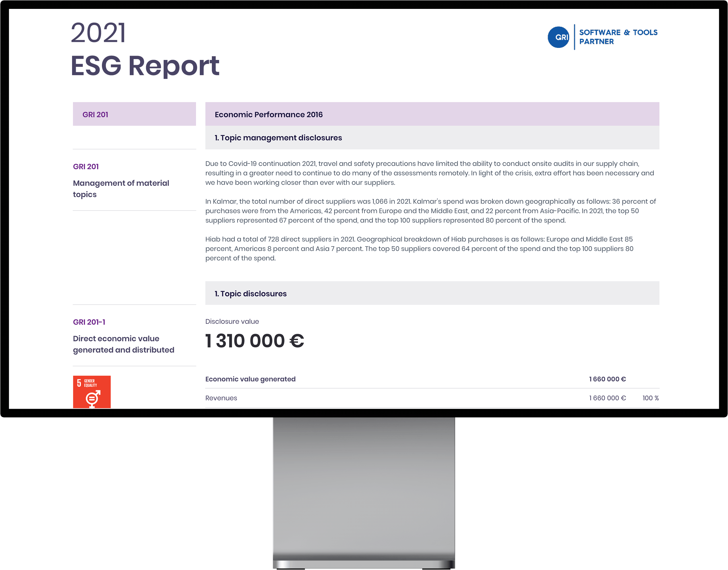728x570 pixels.
Task: Select the GRI 201 purple header cell
Action: pyautogui.click(x=134, y=114)
